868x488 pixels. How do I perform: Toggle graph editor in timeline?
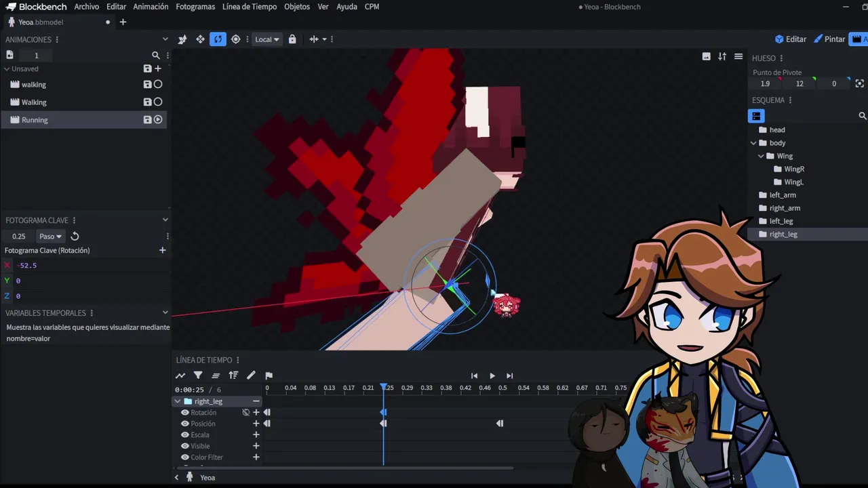180,375
